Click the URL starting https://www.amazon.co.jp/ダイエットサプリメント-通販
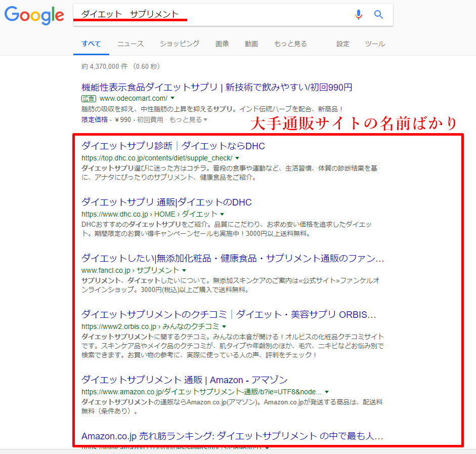 [201, 392]
